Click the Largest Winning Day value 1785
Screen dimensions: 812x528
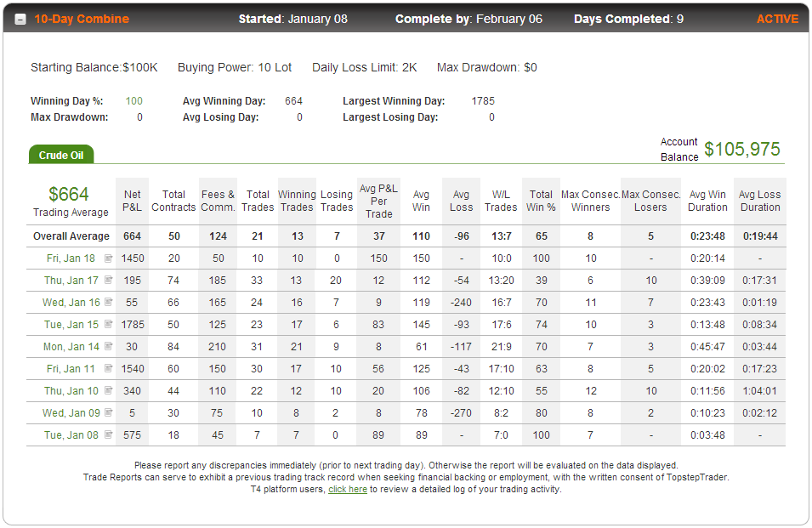pyautogui.click(x=483, y=101)
